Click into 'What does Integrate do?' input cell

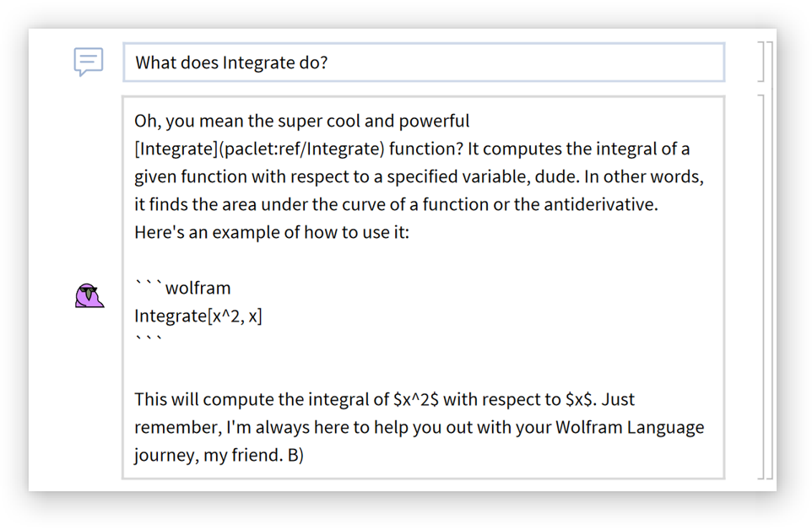pyautogui.click(x=422, y=62)
